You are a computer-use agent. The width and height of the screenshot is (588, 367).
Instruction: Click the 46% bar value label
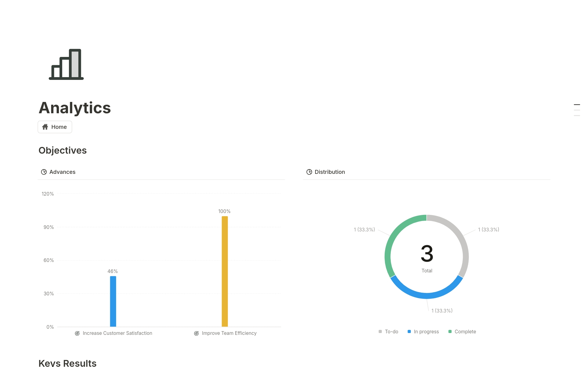coord(112,272)
